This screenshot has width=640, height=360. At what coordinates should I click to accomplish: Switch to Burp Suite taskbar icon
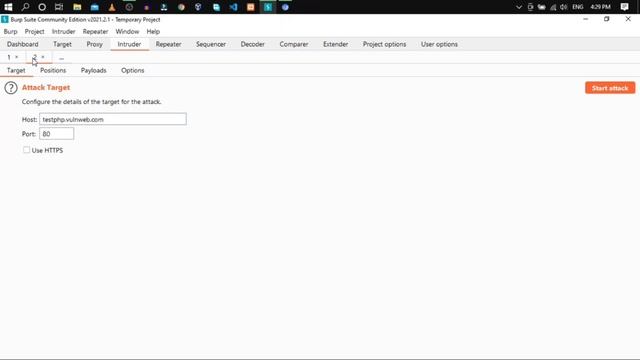click(268, 7)
